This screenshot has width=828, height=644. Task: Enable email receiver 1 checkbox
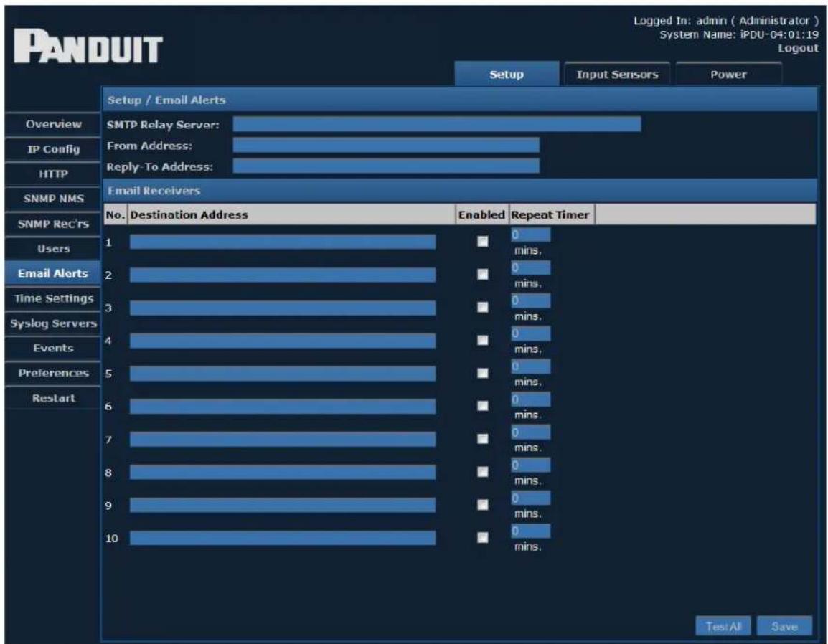483,241
